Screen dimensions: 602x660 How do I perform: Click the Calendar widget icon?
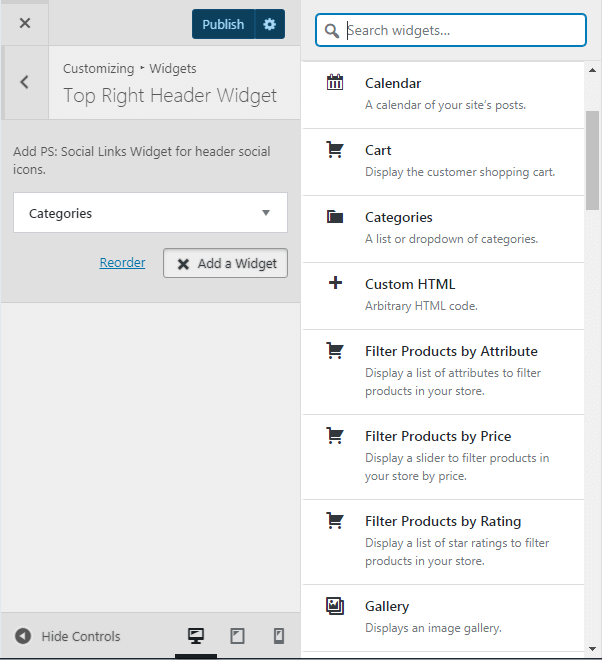coord(335,82)
